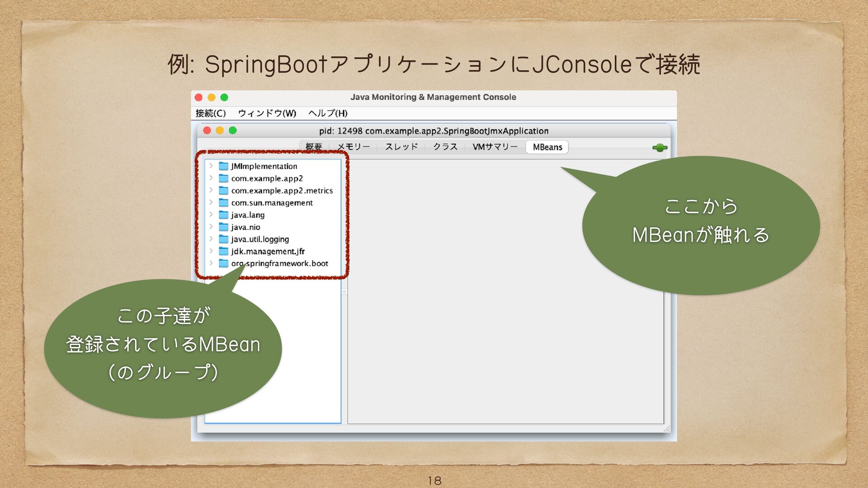The image size is (868, 488).
Task: Click the java.lang folder icon
Action: click(223, 215)
